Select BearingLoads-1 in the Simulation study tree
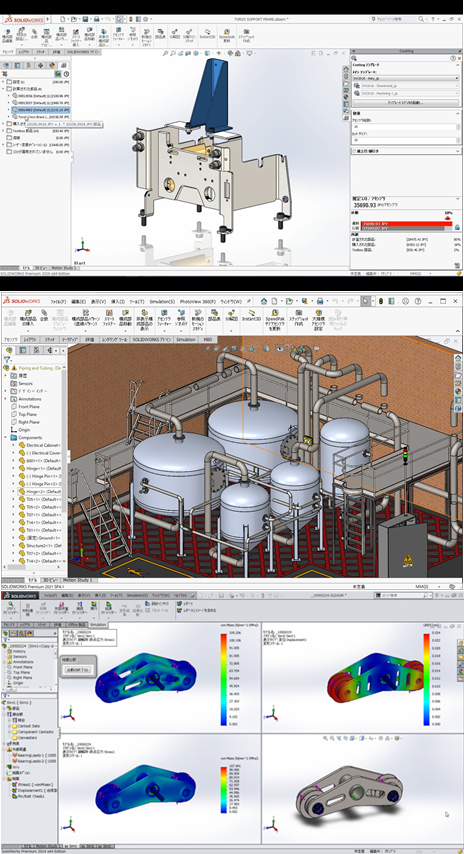The width and height of the screenshot is (464, 854). [35, 755]
